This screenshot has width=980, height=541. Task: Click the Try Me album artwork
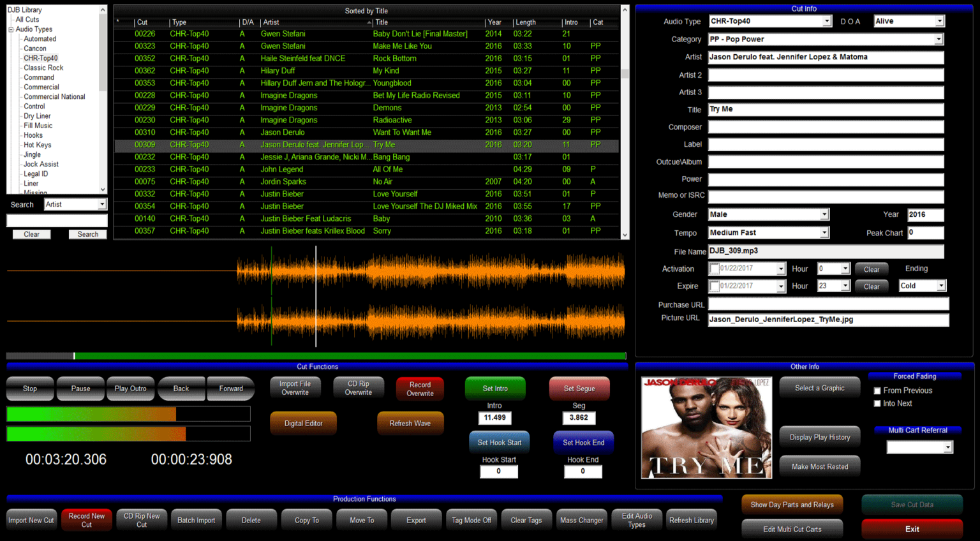pos(706,427)
